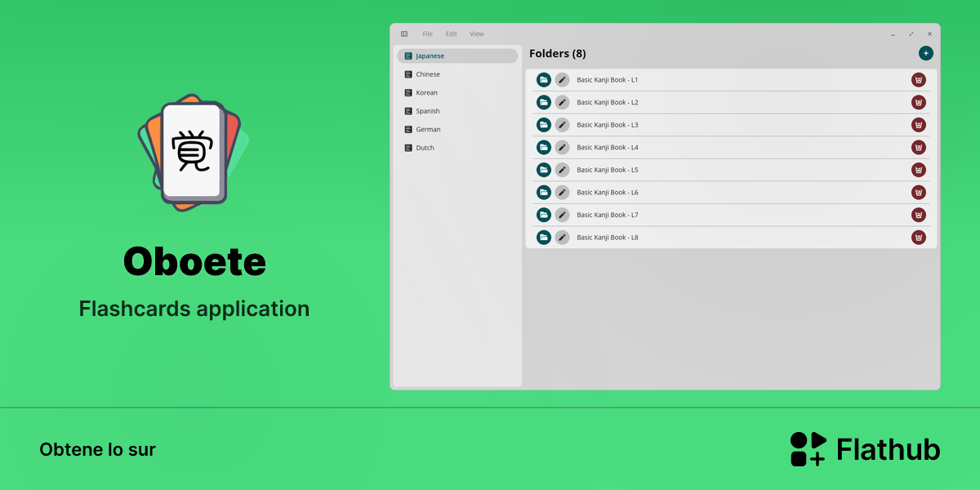Open folder Basic Kanji Book - L1
Viewport: 980px width, 490px height.
pos(544,80)
